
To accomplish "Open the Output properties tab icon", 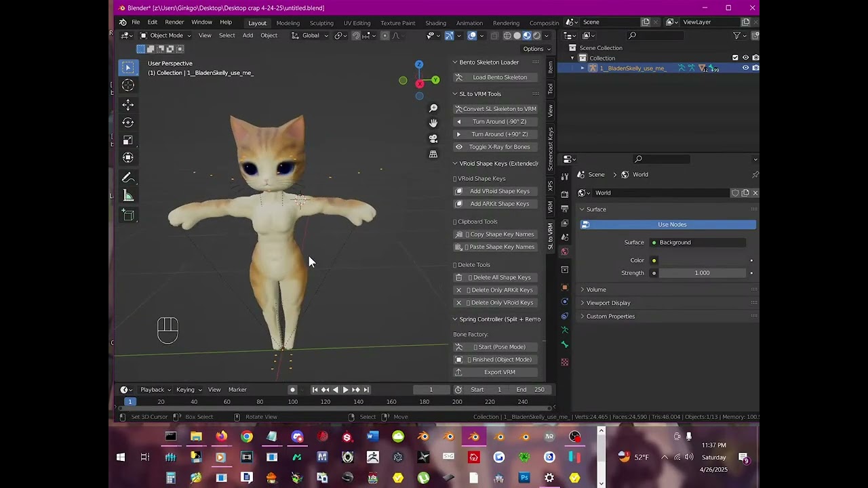I will [565, 208].
